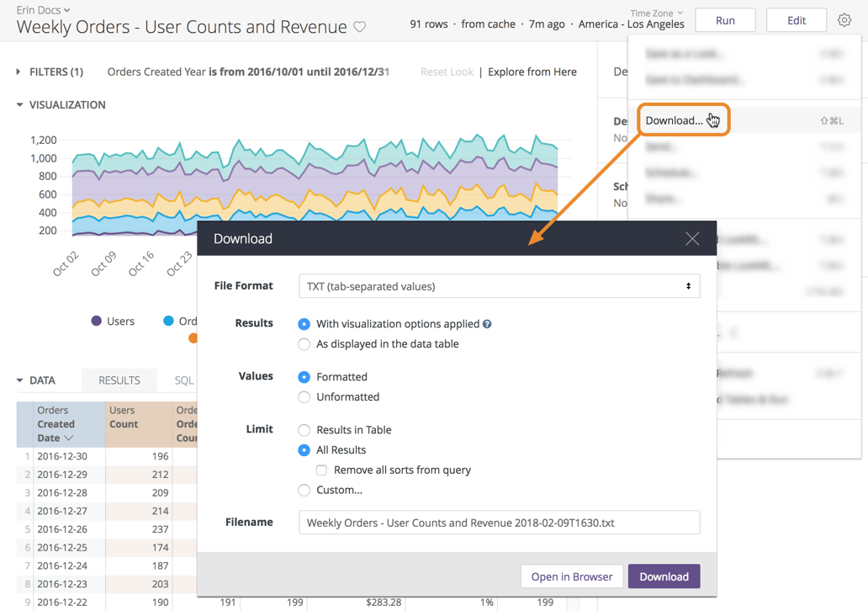This screenshot has width=868, height=611.
Task: Close the Download dialog with X
Action: [x=691, y=239]
